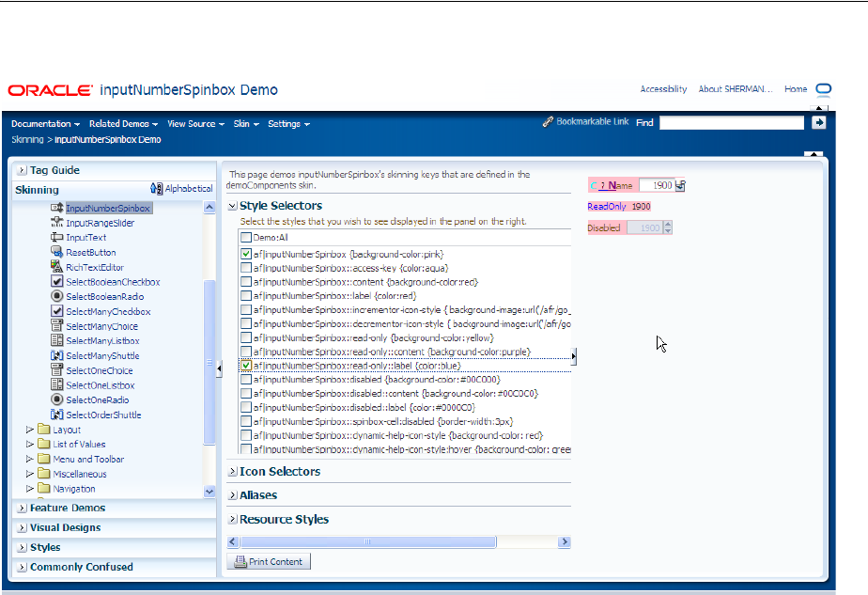This screenshot has height=595, width=868.
Task: Click the Find search input field
Action: pos(731,122)
